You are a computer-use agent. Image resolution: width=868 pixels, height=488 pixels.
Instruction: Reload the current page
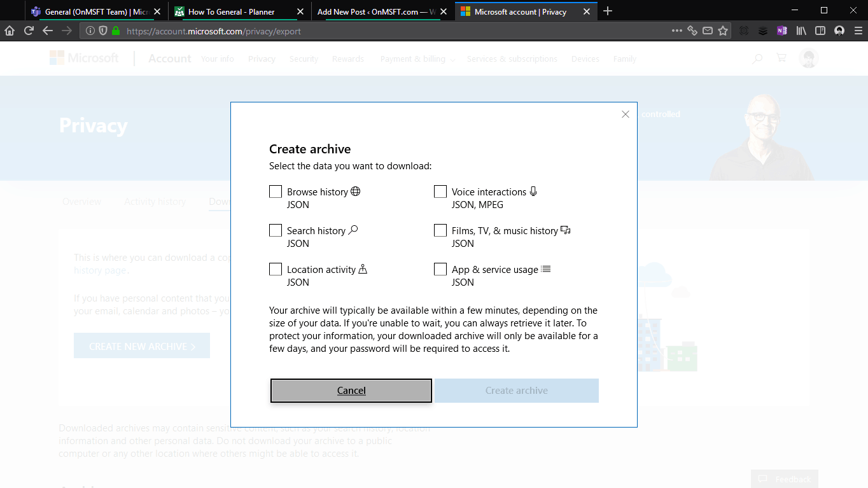click(29, 31)
